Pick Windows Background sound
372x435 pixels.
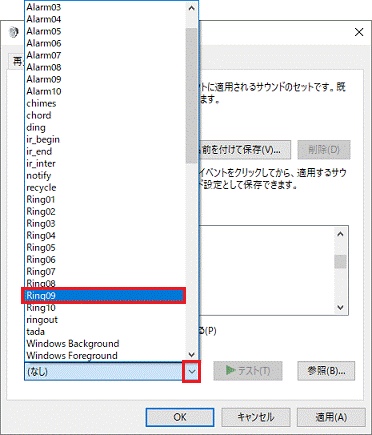point(105,343)
